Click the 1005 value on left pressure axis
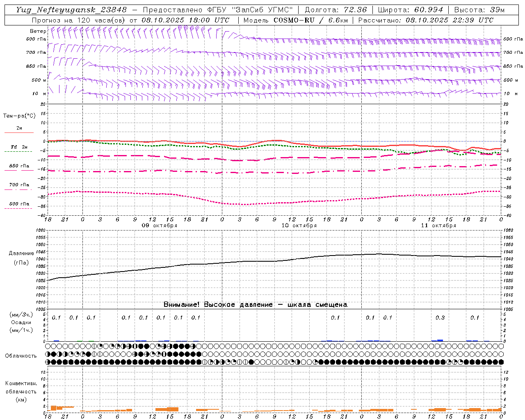The height and width of the screenshot is (420, 525). [x=40, y=309]
